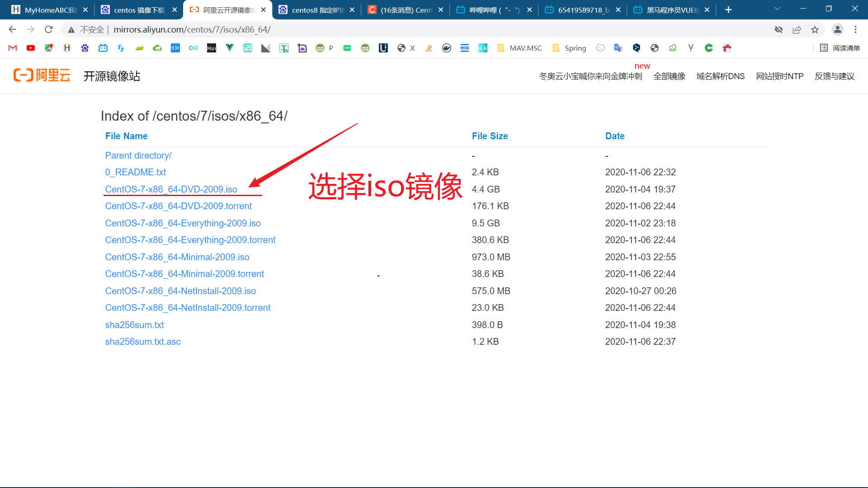
Task: Open the sha256sum.txt.asc file link
Action: (x=143, y=342)
